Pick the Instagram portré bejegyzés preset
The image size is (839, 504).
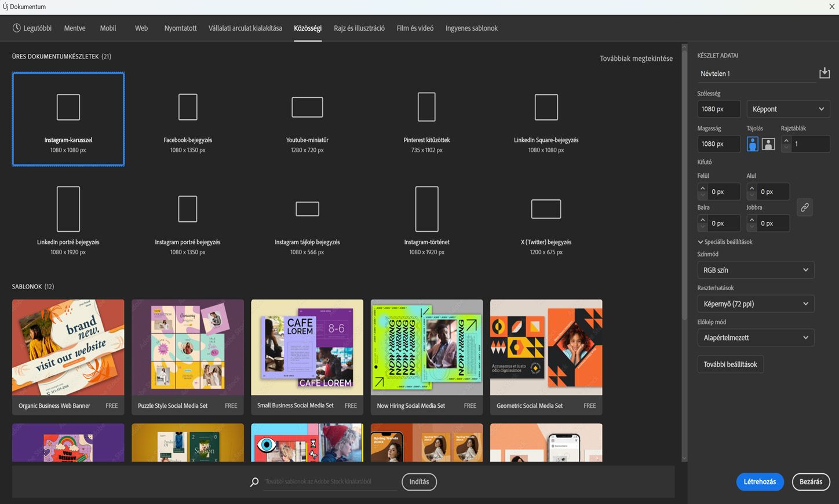coord(188,221)
